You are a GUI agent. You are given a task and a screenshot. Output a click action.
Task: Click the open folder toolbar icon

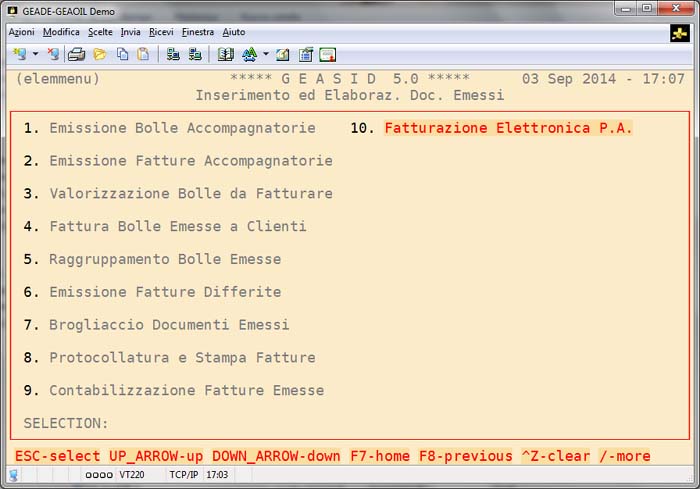(x=99, y=54)
